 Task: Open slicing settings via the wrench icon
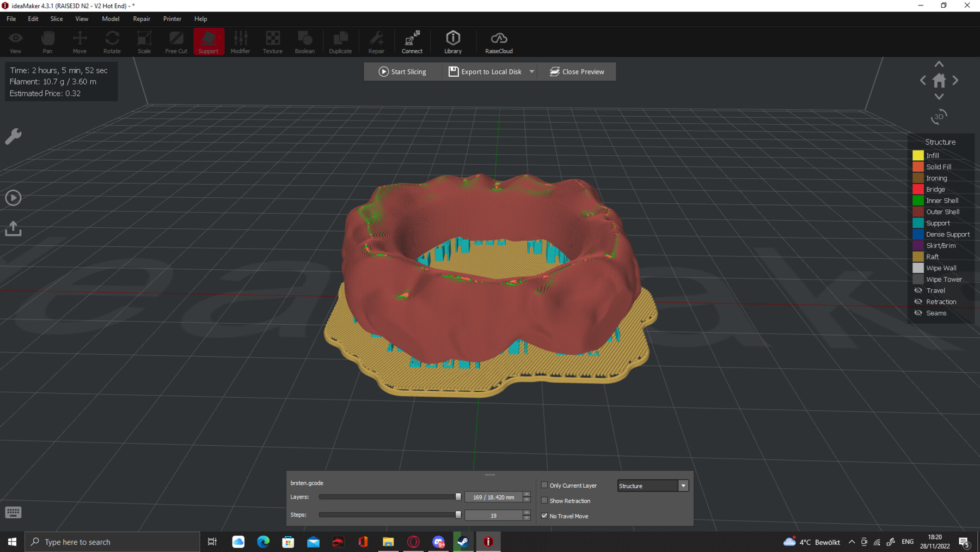coord(13,136)
